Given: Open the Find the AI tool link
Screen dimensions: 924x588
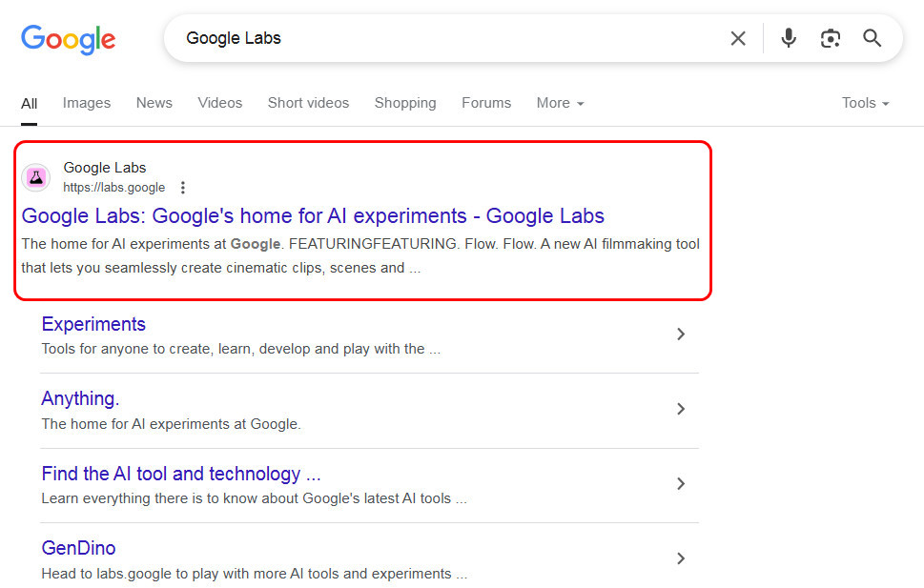Looking at the screenshot, I should click(180, 474).
